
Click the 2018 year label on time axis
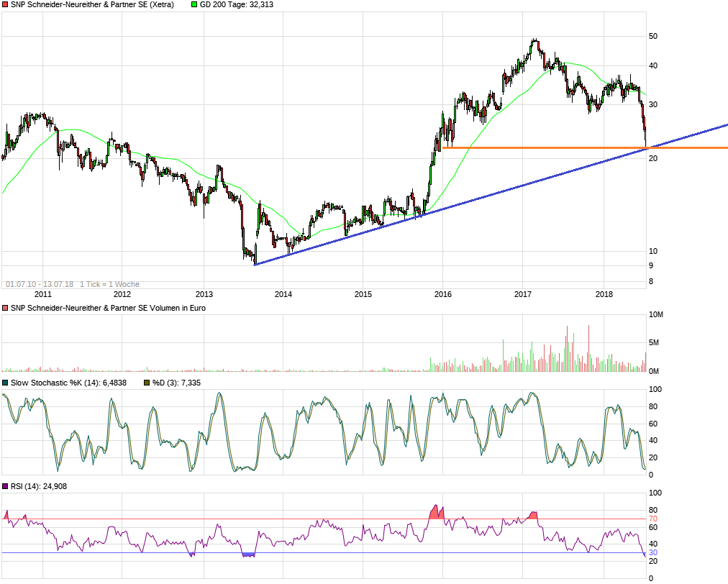coord(604,294)
